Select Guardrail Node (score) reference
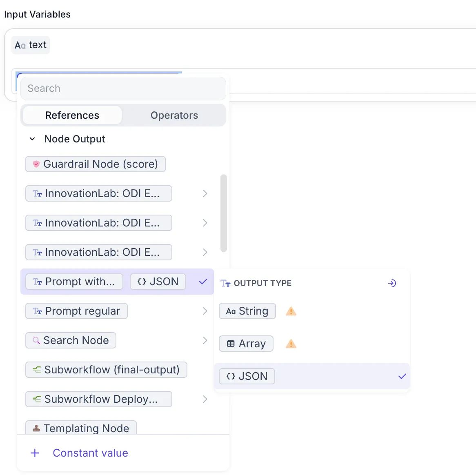 pyautogui.click(x=95, y=164)
